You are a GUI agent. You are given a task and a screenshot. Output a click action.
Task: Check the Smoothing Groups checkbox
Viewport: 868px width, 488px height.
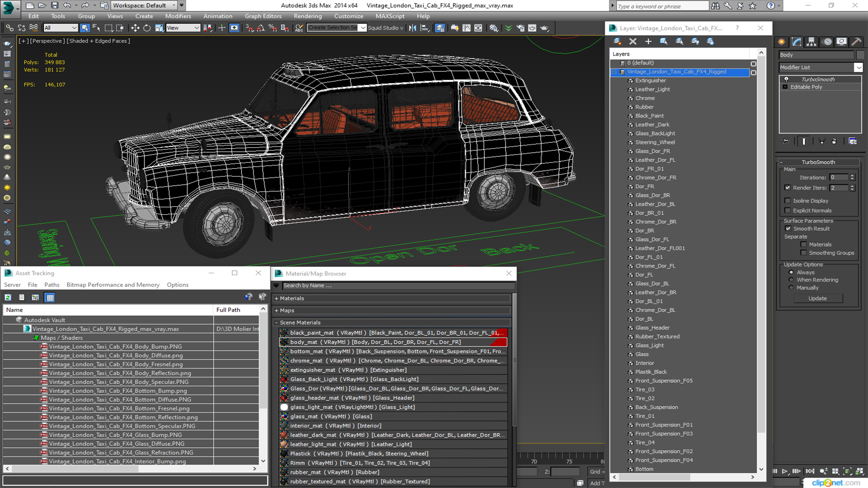pyautogui.click(x=803, y=253)
